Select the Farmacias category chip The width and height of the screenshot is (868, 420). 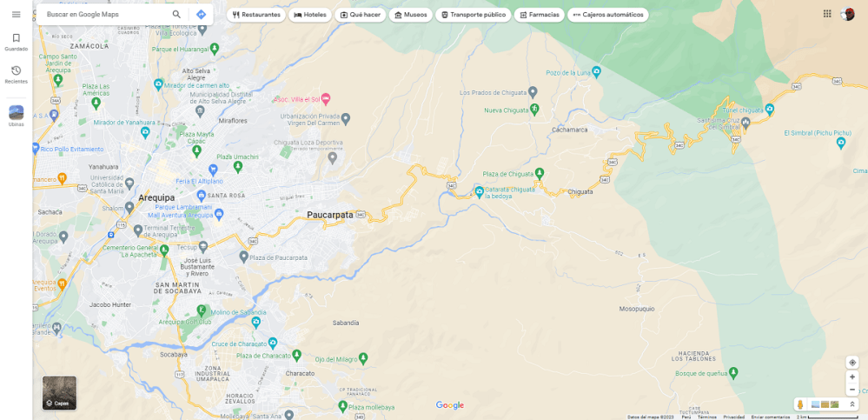click(540, 15)
